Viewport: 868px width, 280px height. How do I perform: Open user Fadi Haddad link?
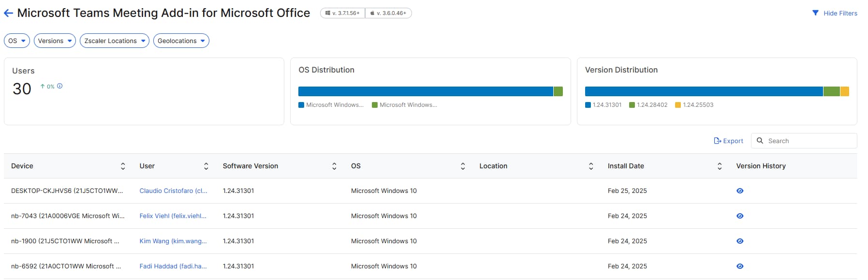tap(173, 266)
